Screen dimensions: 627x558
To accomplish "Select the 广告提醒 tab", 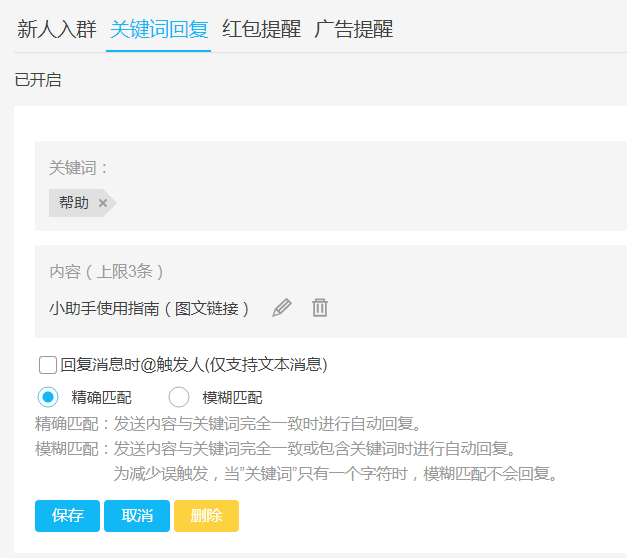I will pyautogui.click(x=353, y=30).
